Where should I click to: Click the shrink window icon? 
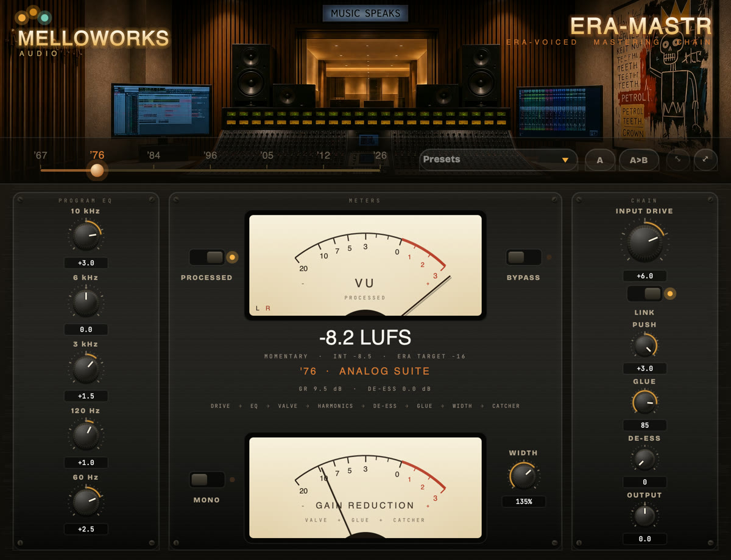pyautogui.click(x=677, y=159)
